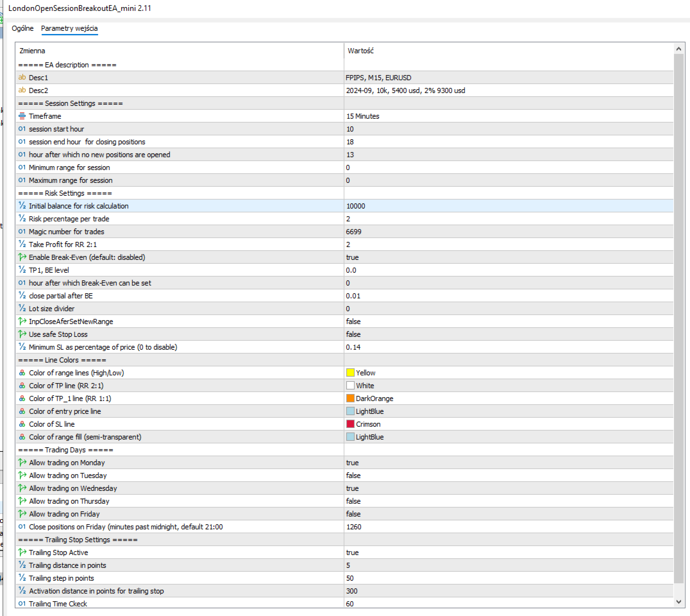Image resolution: width=690 pixels, height=616 pixels.
Task: Edit the Close positions on Friday value 1260
Action: click(x=354, y=527)
